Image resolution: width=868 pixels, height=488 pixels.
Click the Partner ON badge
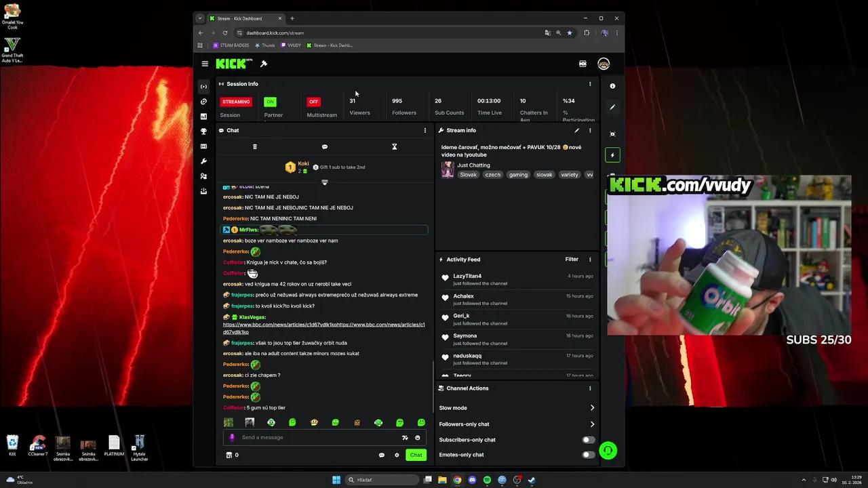(x=270, y=102)
